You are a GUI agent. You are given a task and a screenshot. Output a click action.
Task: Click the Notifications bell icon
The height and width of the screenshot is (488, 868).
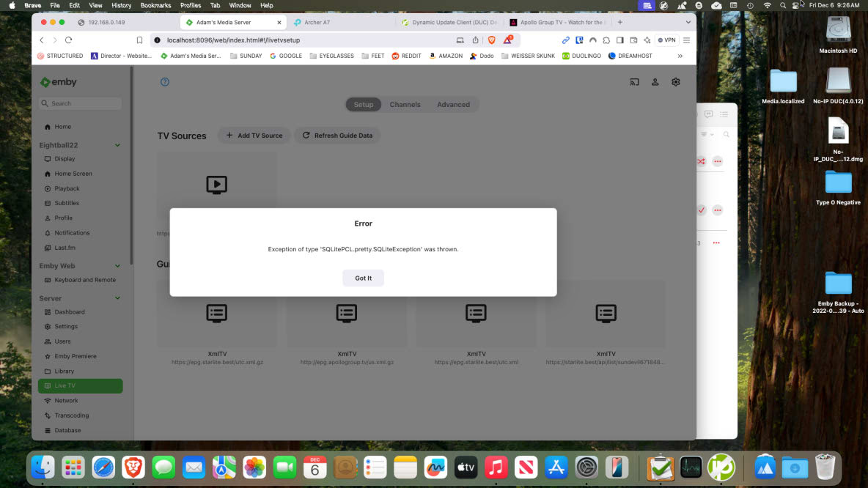click(46, 232)
